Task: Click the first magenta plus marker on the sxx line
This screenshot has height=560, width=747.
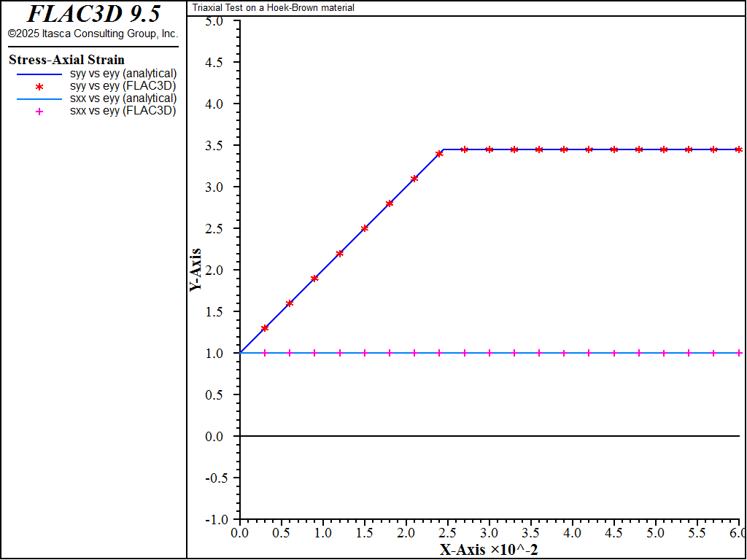Action: click(265, 353)
